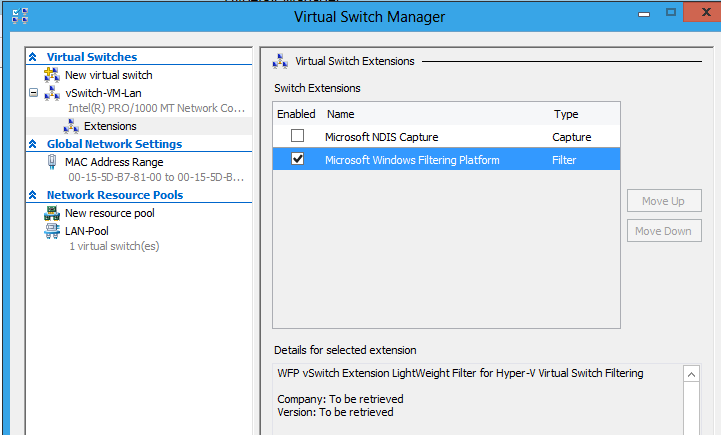Click the 1 virtual switch(es) text

[x=114, y=246]
